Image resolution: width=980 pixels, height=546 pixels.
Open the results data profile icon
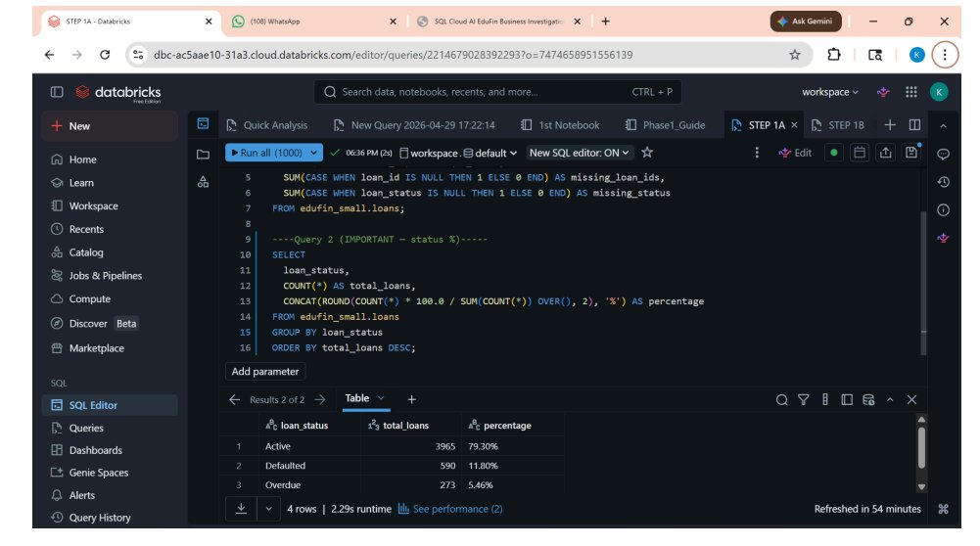point(868,400)
